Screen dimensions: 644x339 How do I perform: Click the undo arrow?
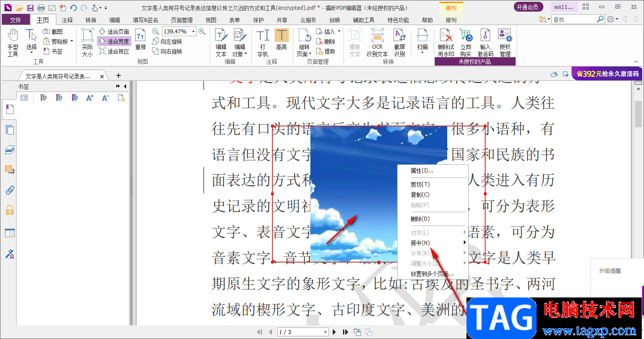[x=73, y=8]
